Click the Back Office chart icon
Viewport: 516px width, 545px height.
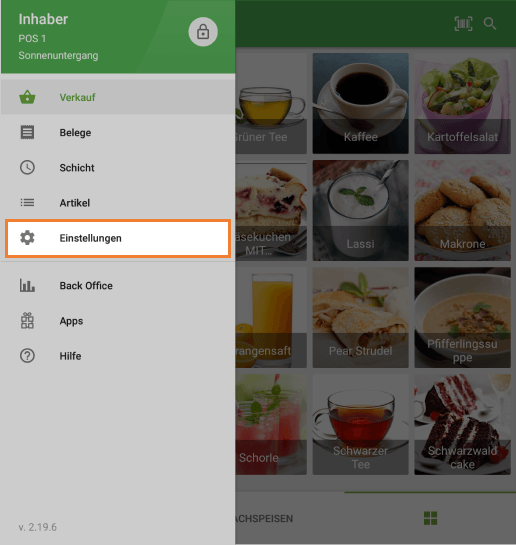coord(27,285)
